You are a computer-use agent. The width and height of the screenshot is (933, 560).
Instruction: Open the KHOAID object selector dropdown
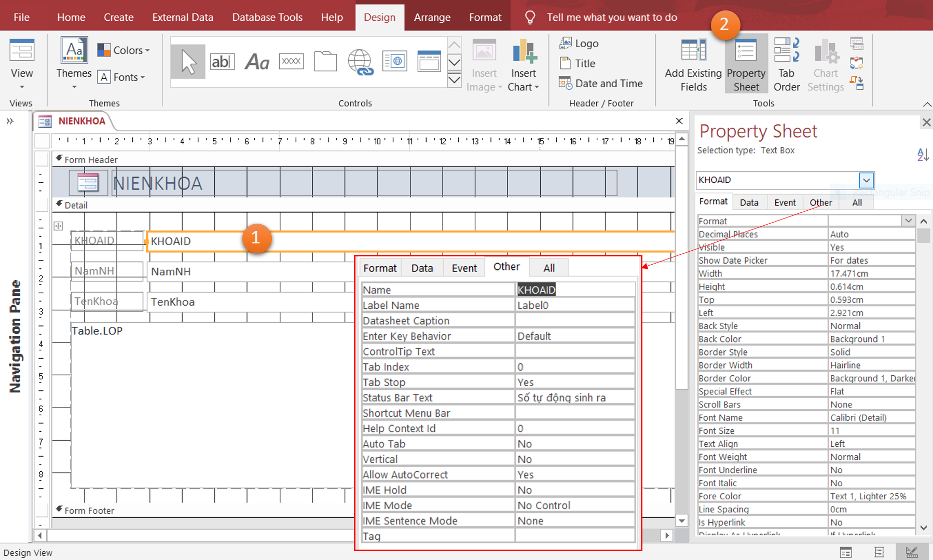866,180
